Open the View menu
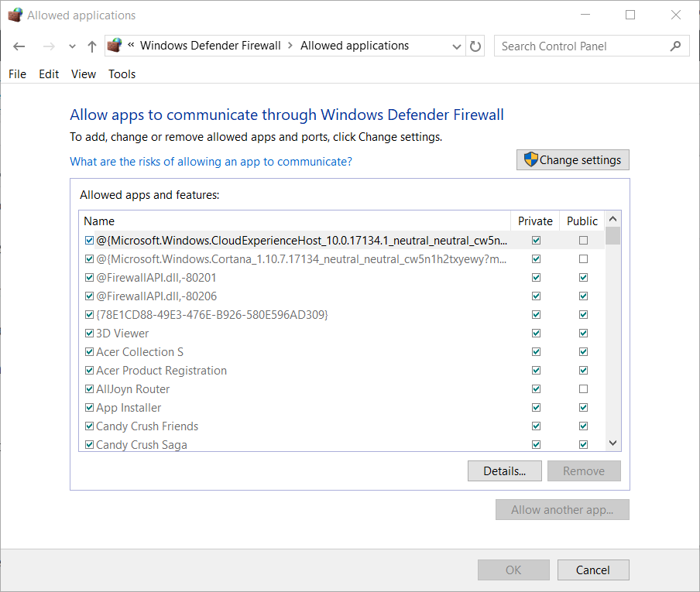Screen dimensions: 700x592 pyautogui.click(x=84, y=74)
